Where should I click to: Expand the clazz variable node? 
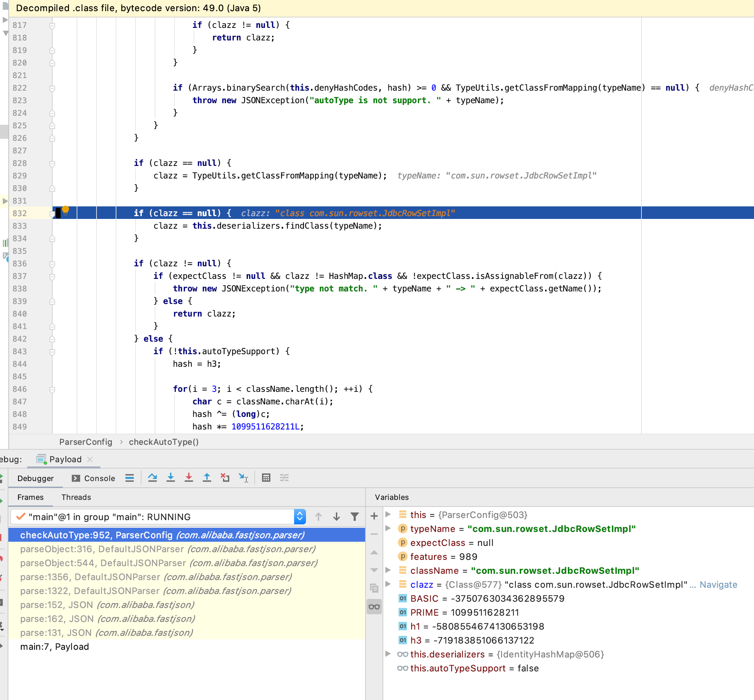click(x=388, y=584)
